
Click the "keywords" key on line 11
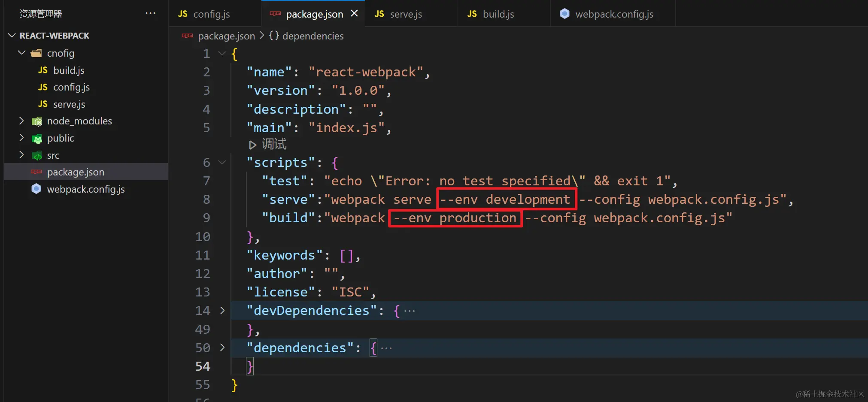[285, 255]
